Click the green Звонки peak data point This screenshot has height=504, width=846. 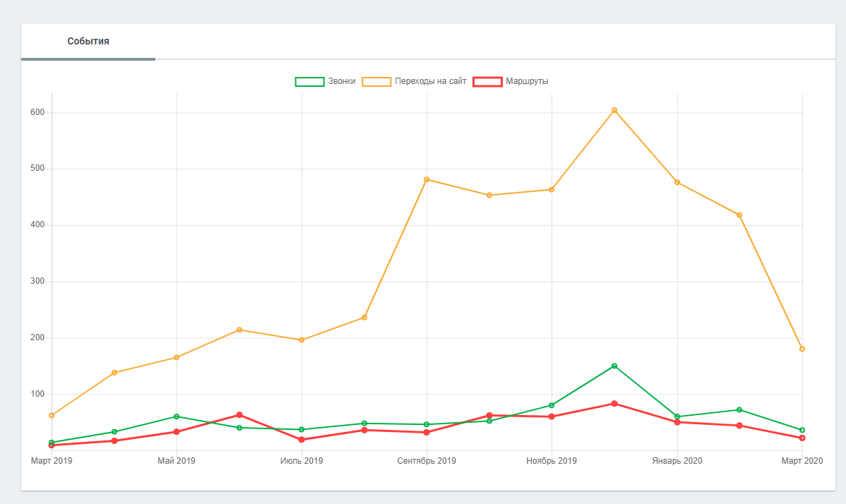coord(614,366)
